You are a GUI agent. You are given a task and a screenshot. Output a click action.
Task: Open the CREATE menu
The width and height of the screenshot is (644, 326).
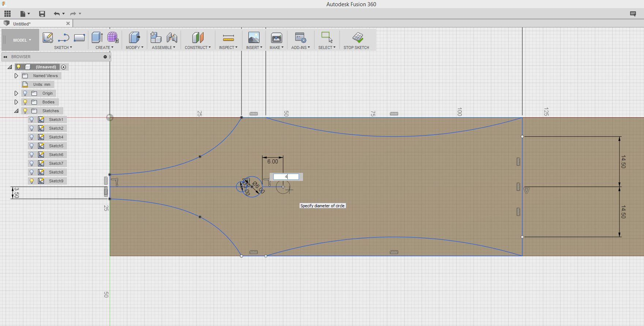[104, 48]
